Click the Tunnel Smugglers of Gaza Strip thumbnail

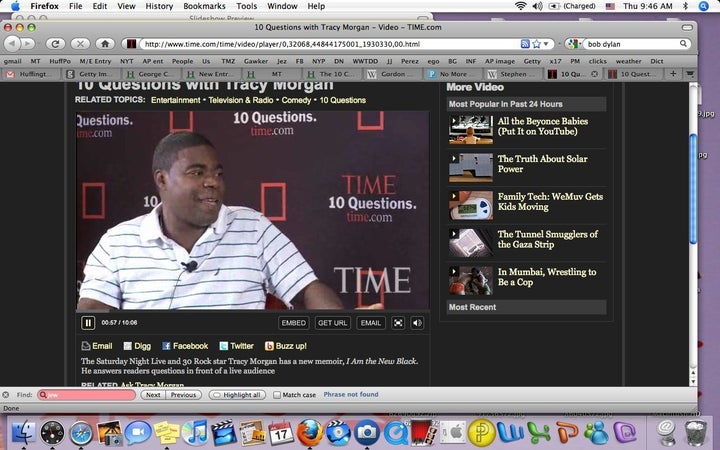471,242
